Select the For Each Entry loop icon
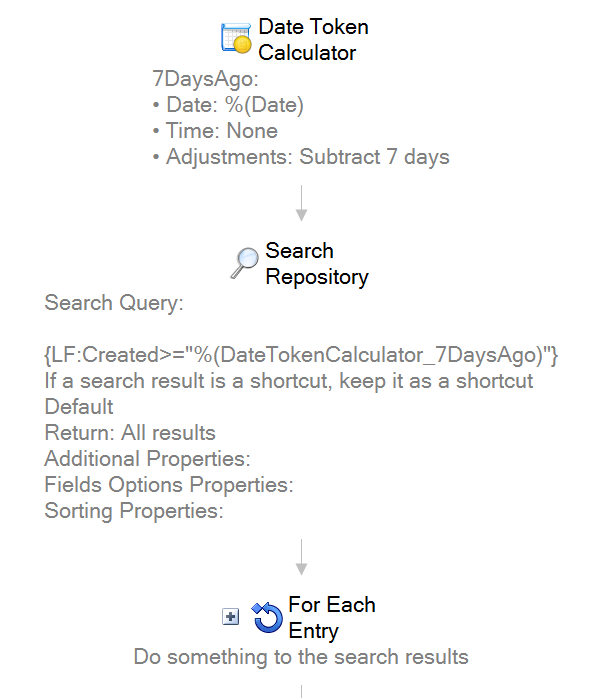Image resolution: width=612 pixels, height=698 pixels. point(267,617)
